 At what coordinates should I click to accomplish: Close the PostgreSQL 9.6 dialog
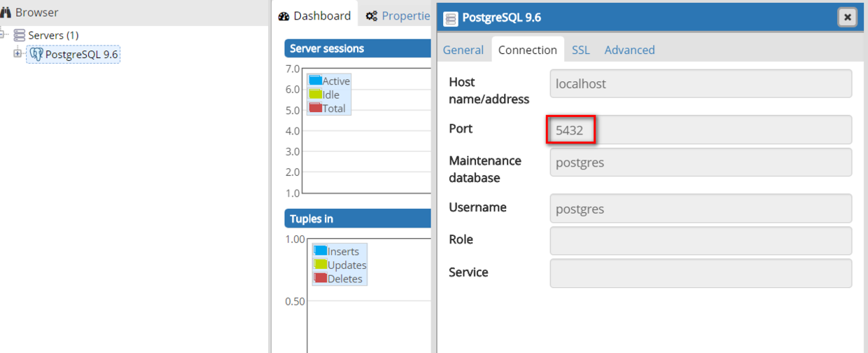coord(847,18)
